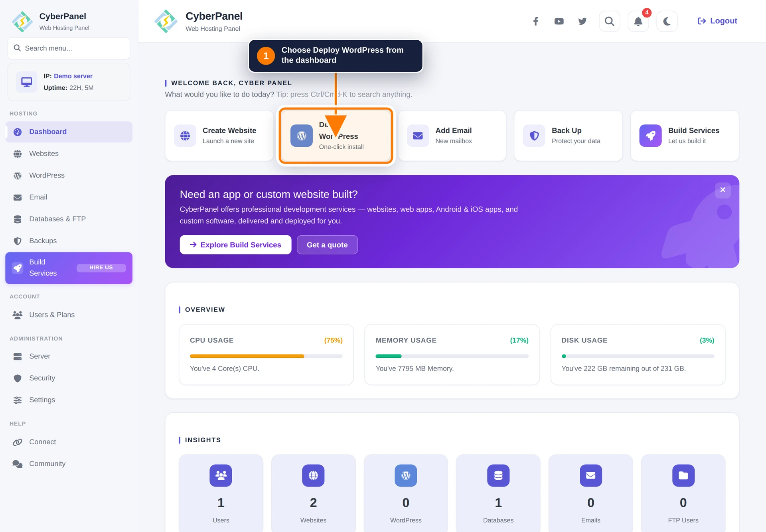Image resolution: width=766 pixels, height=532 pixels.
Task: Click the WordPress insight icon
Action: 406,475
